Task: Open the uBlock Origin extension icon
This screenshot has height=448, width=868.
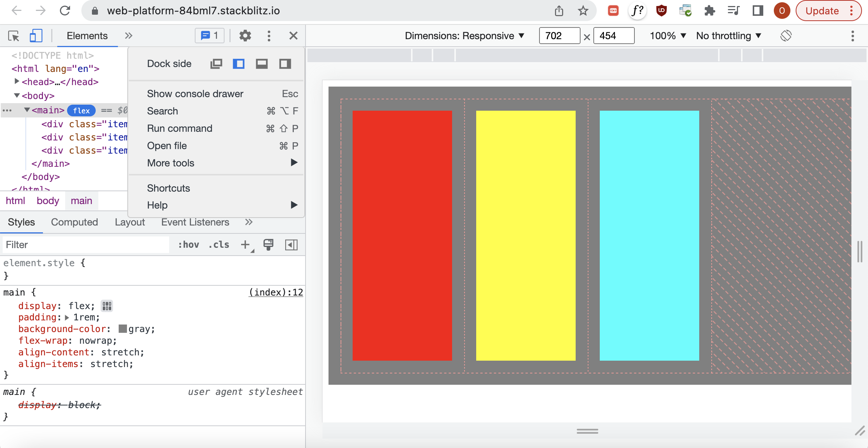Action: 662,11
